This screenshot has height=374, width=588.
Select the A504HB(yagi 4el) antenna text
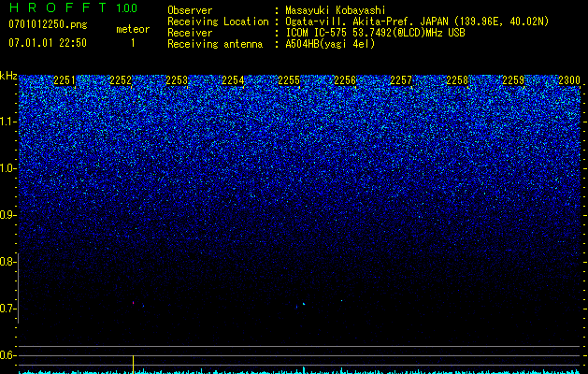pos(330,44)
